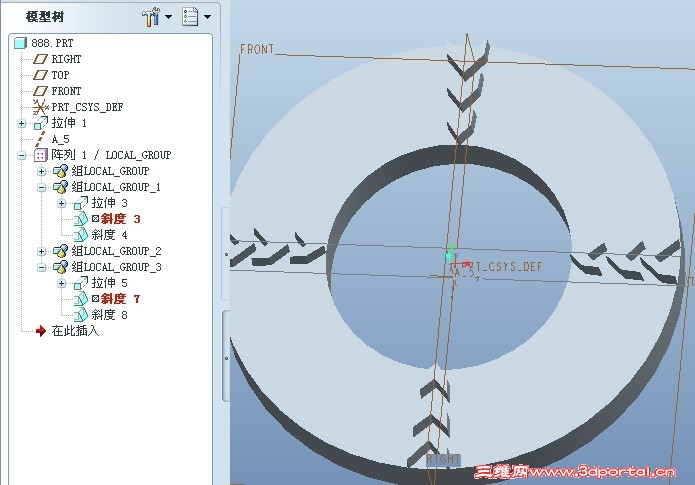Click the PRT_CSYS_DEF label in viewport
Screen dimensions: 695x485
point(502,266)
